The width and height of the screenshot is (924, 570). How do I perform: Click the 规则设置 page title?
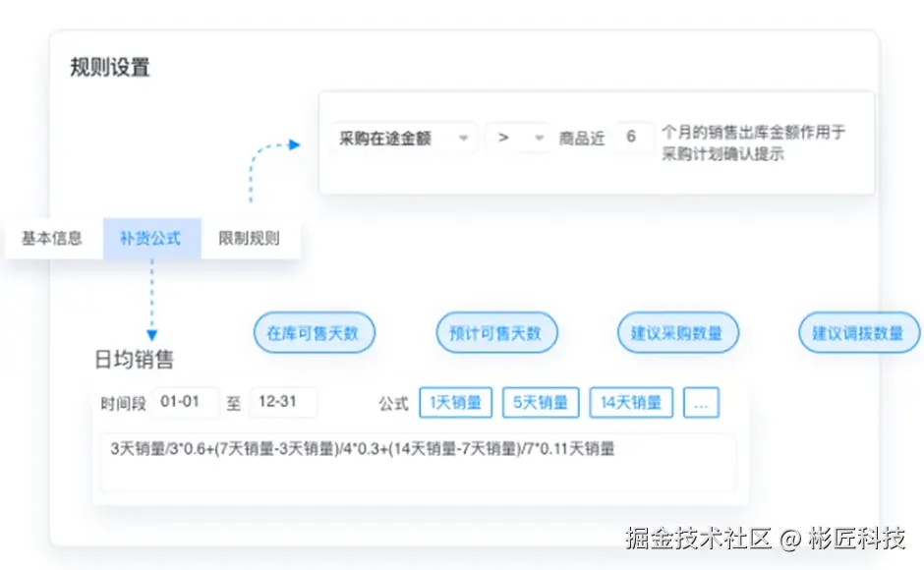(107, 66)
